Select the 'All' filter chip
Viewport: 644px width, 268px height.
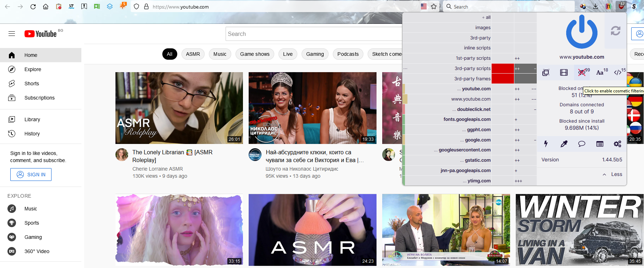point(170,54)
